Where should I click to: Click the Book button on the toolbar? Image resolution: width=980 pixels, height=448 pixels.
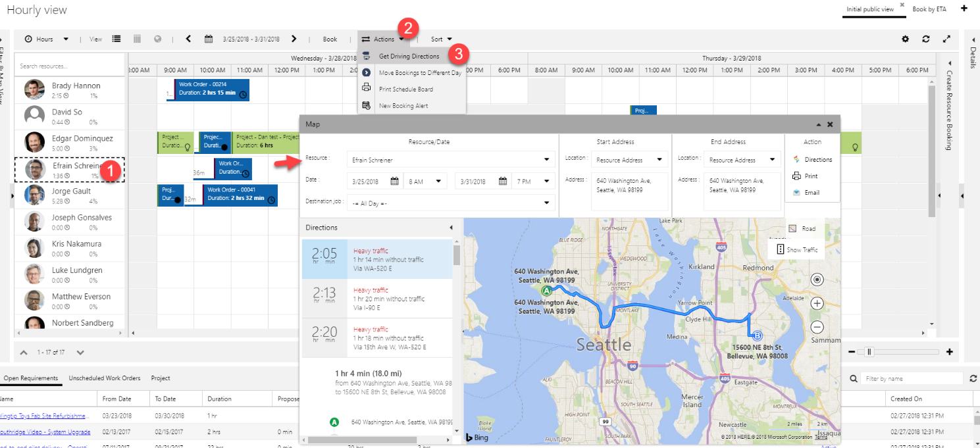click(329, 38)
